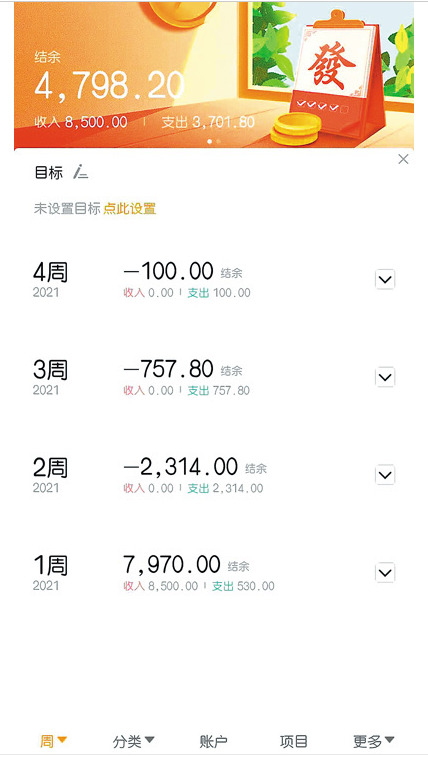Tap the second banner page dot
The height and width of the screenshot is (757, 428).
218,141
